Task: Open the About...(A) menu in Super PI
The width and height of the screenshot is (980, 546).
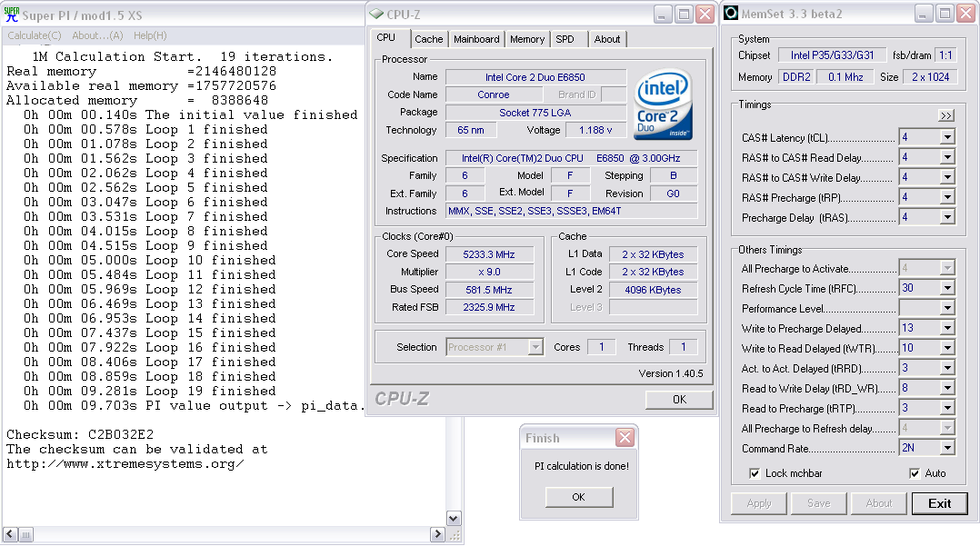Action: pyautogui.click(x=97, y=35)
